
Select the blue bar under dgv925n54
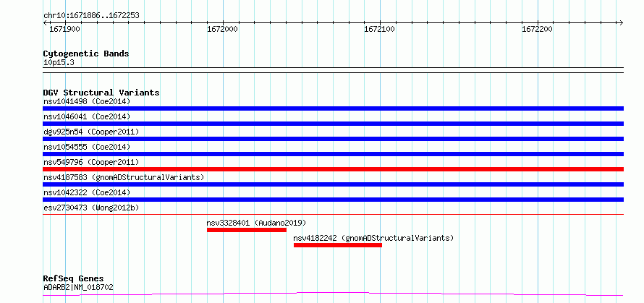pos(333,139)
